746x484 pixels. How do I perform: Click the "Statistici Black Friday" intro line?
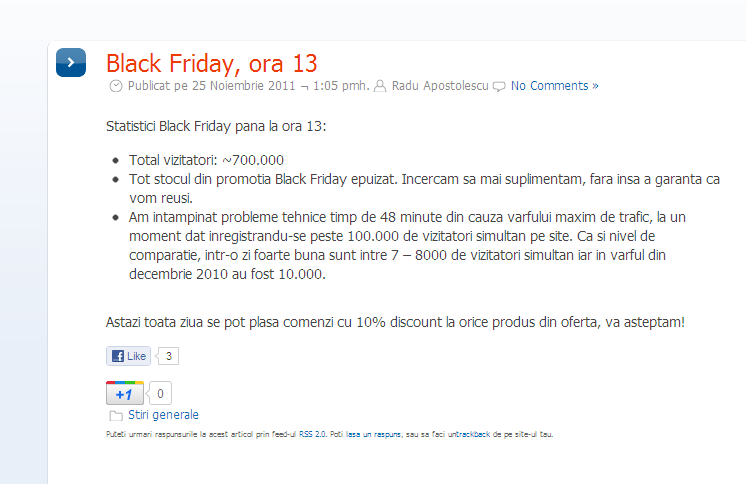point(216,127)
